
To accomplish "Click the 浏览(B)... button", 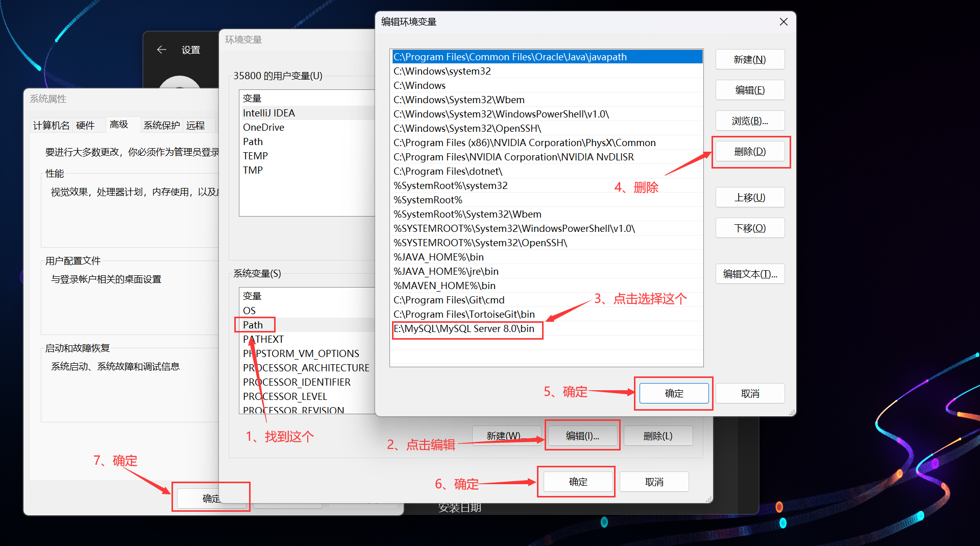I will [x=750, y=121].
